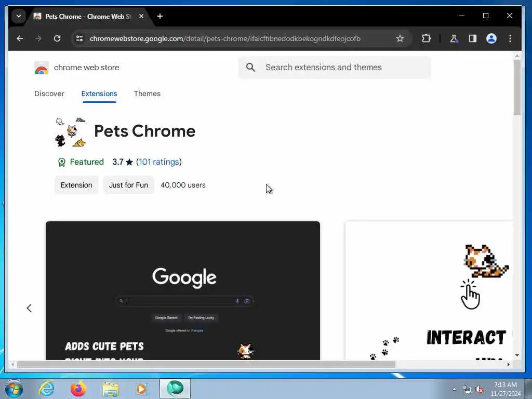Click the 3.7 star rating
Screen dimensions: 532x399
pyautogui.click(x=123, y=162)
